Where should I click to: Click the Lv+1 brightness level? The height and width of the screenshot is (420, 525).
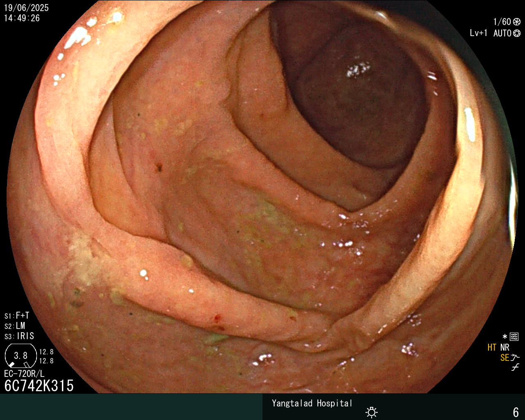pyautogui.click(x=479, y=33)
